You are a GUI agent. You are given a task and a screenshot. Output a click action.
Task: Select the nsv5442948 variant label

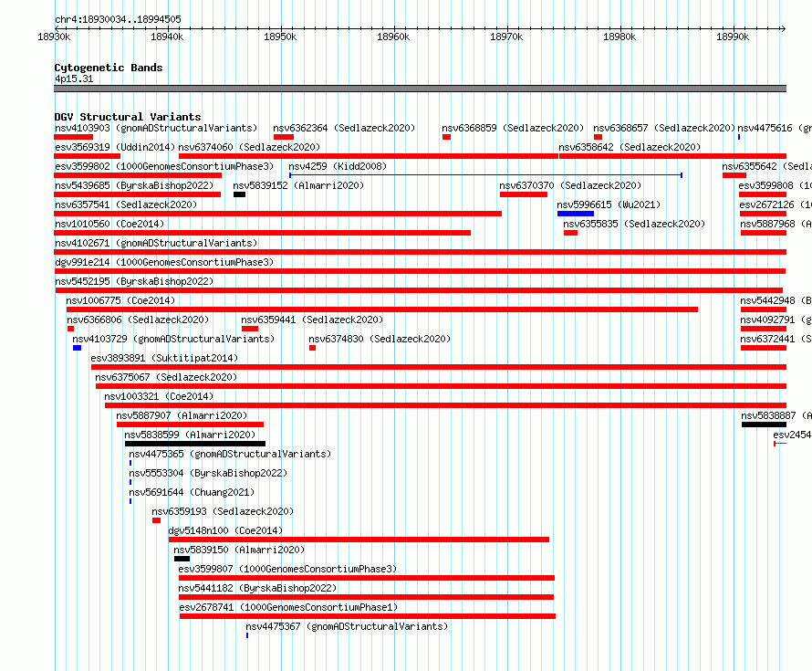[776, 300]
